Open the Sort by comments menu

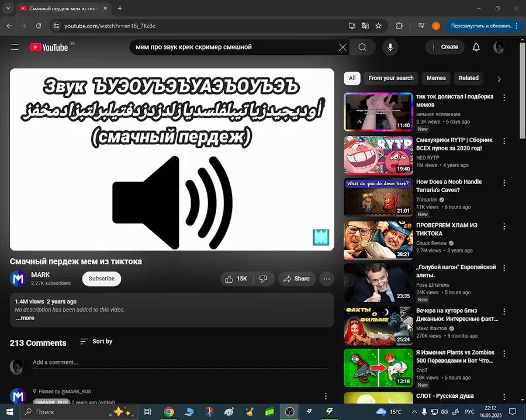click(x=96, y=341)
